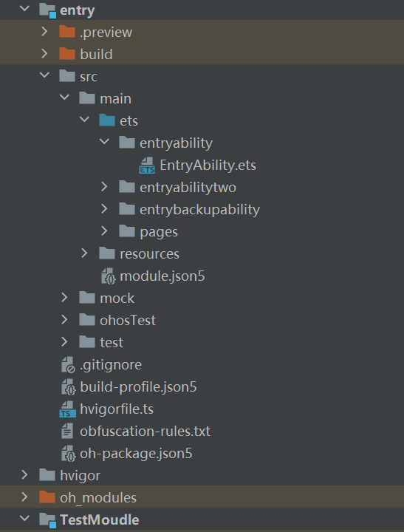Collapse the main folder
Screen dimensions: 404x532
[64, 98]
